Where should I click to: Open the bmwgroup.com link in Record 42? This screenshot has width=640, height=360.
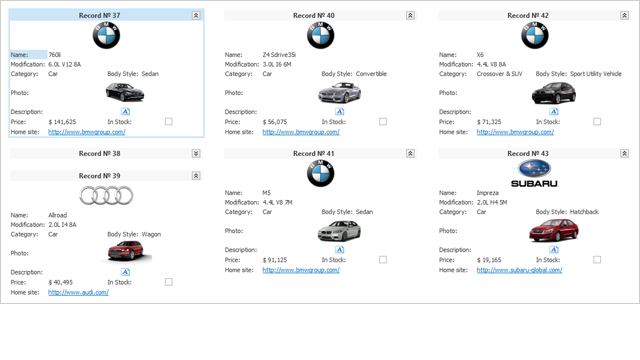coord(515,132)
